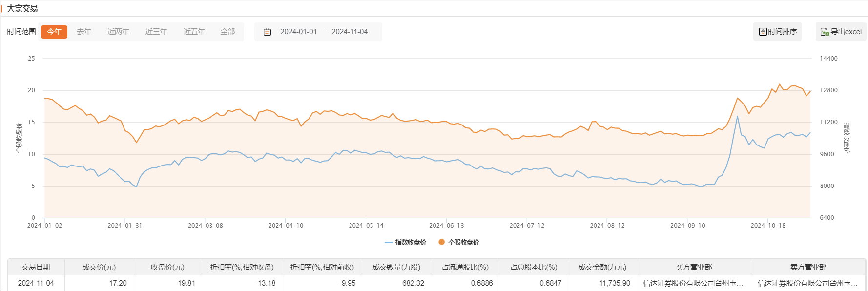Viewport: 868px width, 291px height.
Task: Show 全部 time range data
Action: [x=227, y=32]
